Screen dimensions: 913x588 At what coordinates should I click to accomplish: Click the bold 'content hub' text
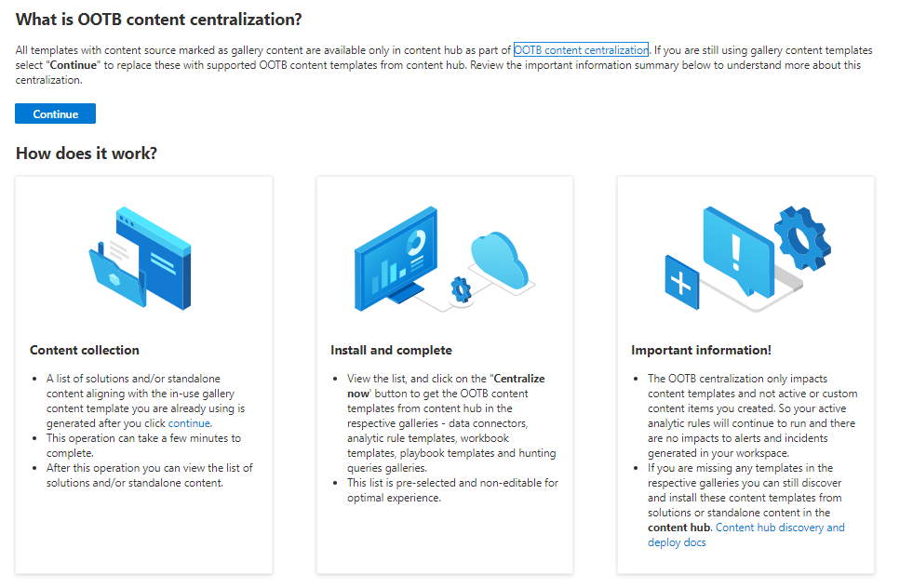click(x=679, y=528)
